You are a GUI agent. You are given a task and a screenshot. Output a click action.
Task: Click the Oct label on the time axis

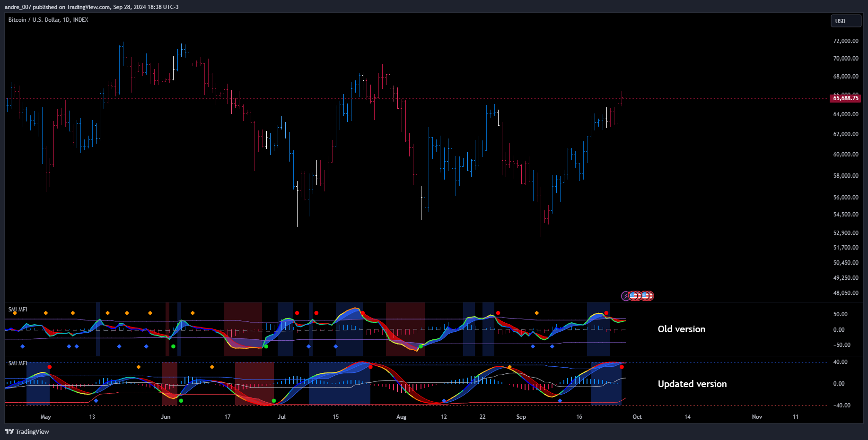tap(637, 417)
